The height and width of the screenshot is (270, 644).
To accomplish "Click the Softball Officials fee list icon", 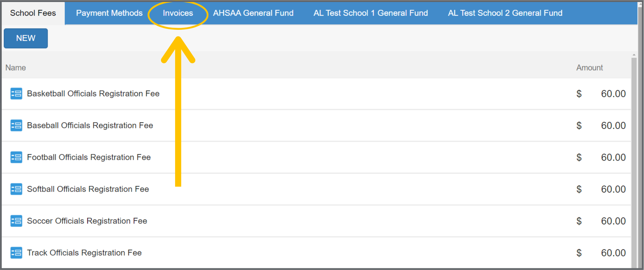I will (x=16, y=189).
